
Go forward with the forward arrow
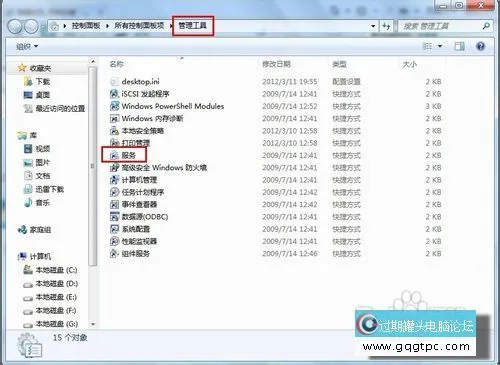click(31, 27)
